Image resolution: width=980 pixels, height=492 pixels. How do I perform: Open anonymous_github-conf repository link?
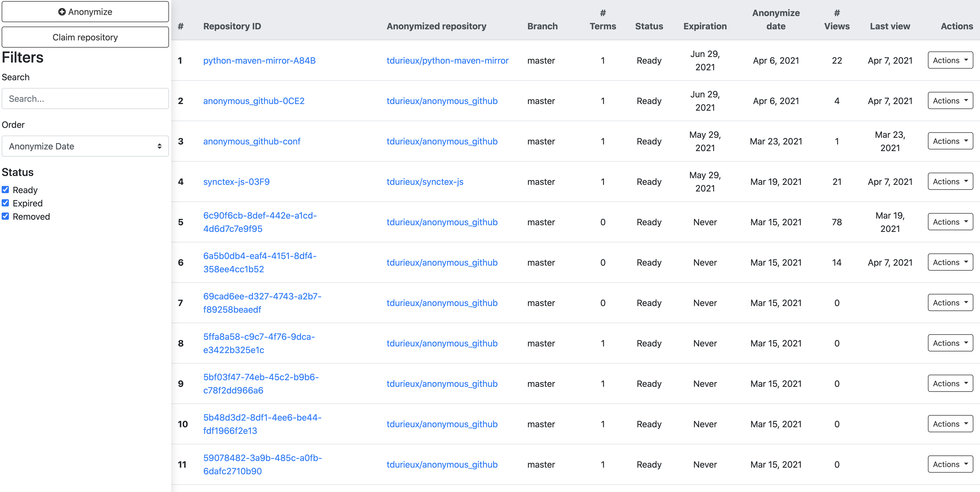point(252,141)
